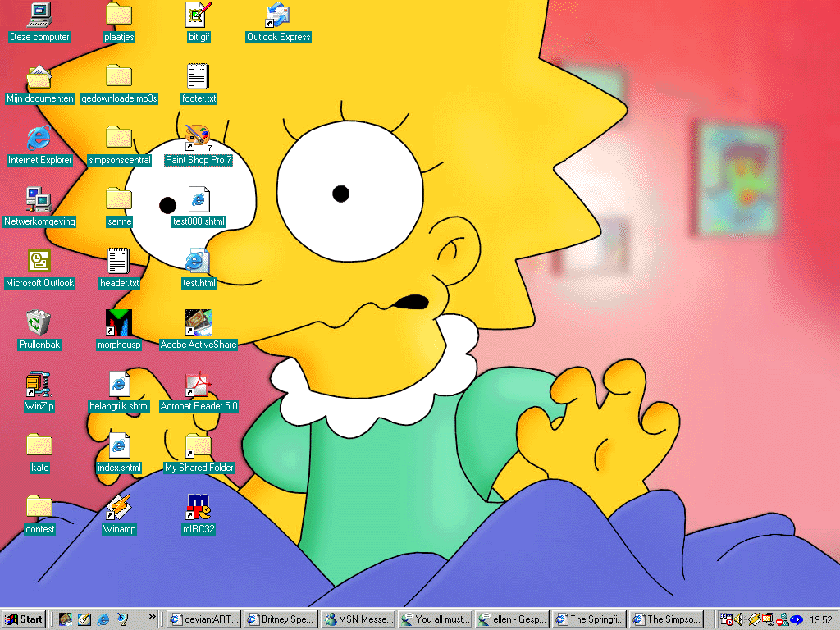840x630 pixels.
Task: Click the Internet Explorer quick launch icon
Action: 103,619
